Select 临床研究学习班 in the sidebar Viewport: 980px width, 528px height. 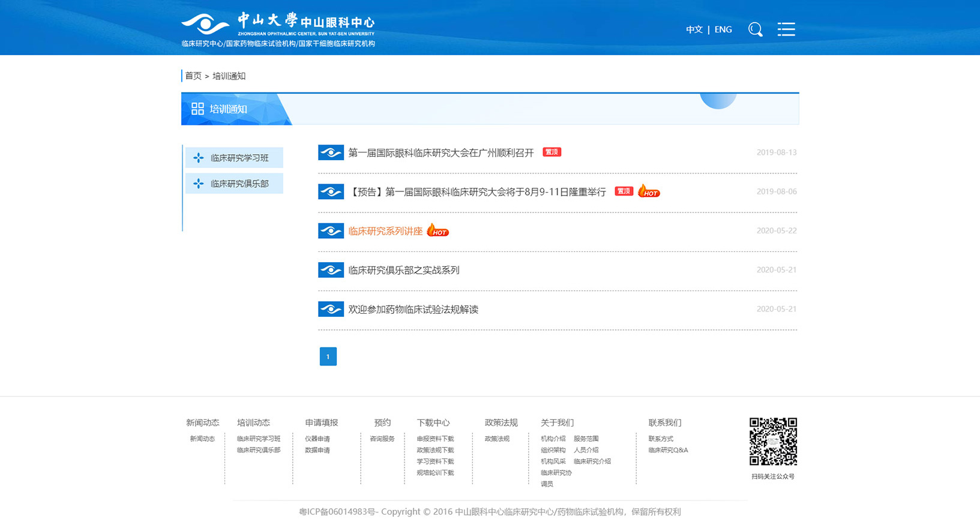[x=239, y=158]
